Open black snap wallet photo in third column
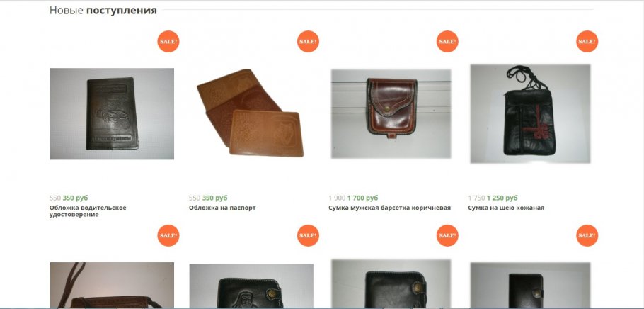Viewport: 644px width, 309px height. 391,284
